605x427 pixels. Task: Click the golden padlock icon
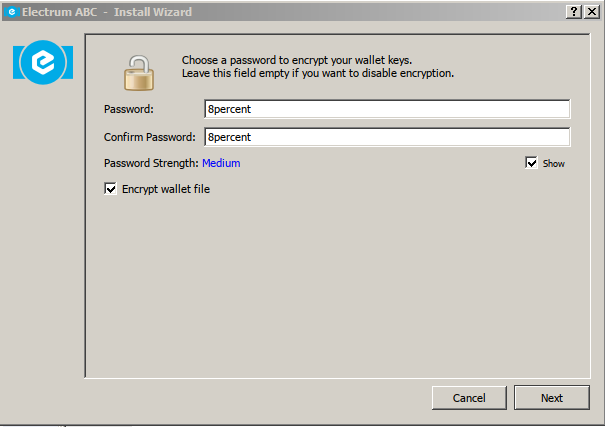click(139, 73)
